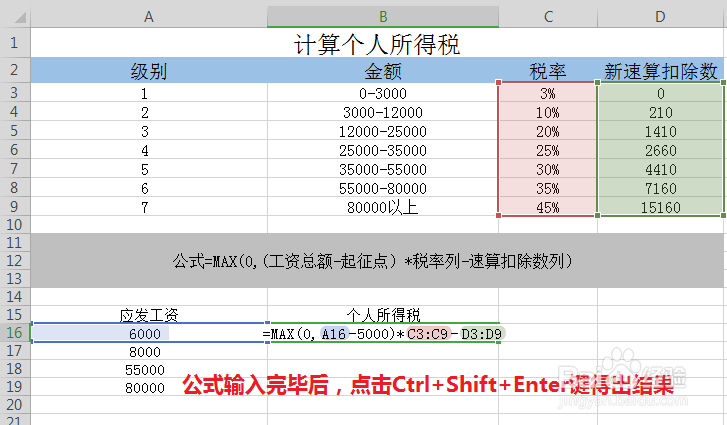Select the deduction cell 210
This screenshot has height=425, width=727.
pyautogui.click(x=660, y=112)
